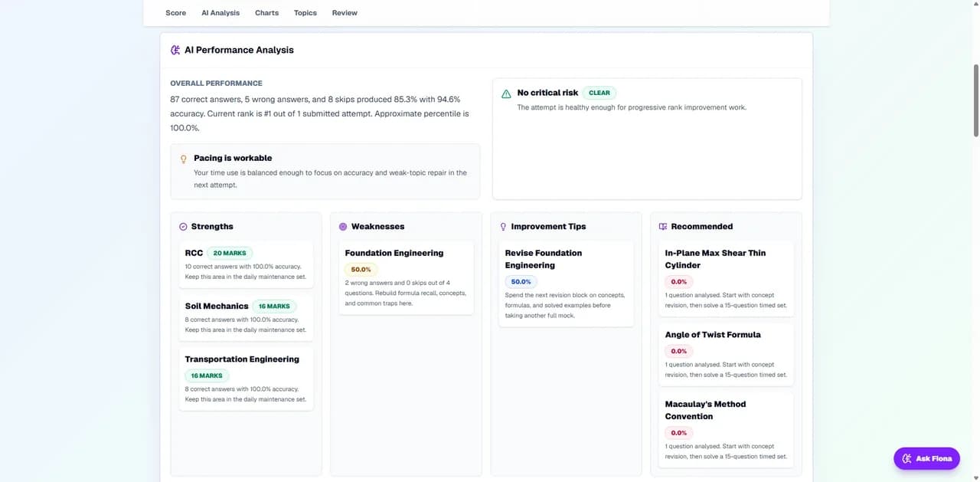Image resolution: width=980 pixels, height=482 pixels.
Task: Open the Angle of Twist Formula recommendation
Action: (x=713, y=335)
